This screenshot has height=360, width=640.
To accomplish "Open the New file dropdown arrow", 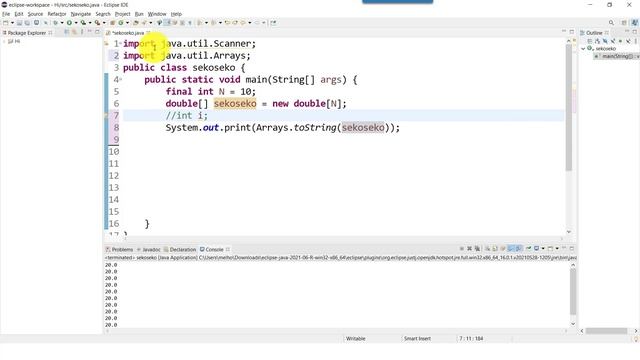I will (x=12, y=23).
